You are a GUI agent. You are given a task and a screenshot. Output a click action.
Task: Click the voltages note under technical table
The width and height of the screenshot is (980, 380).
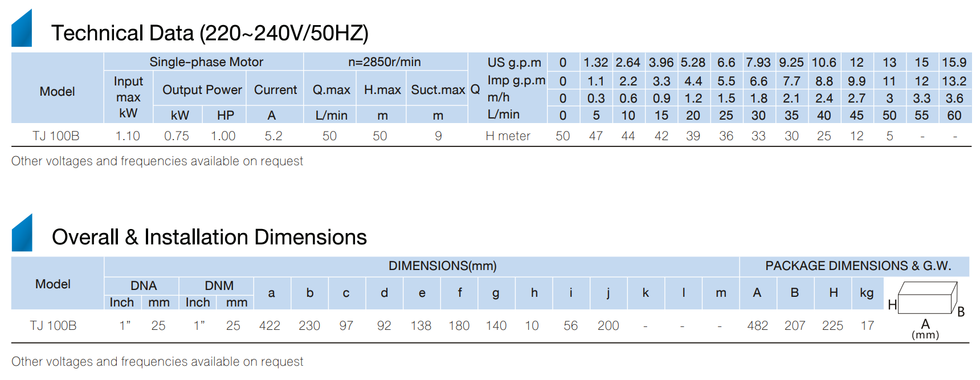157,161
